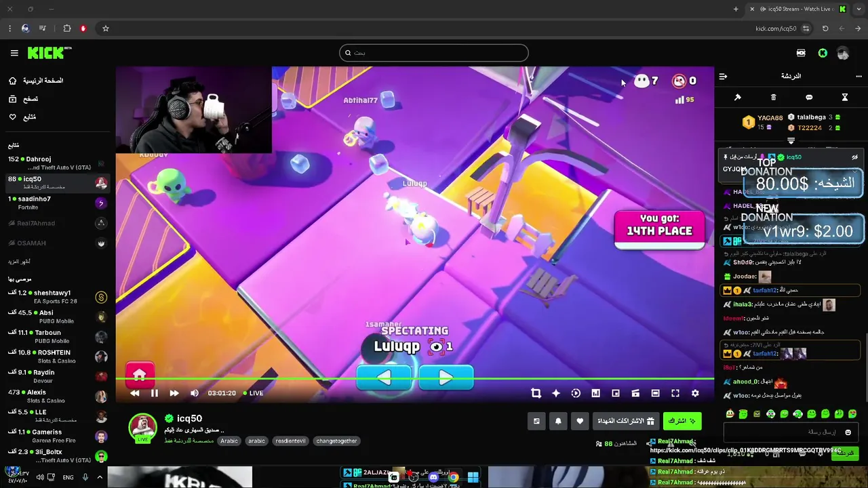Expand the gifters leaderboard arrow
The height and width of the screenshot is (488, 868).
[x=791, y=141]
